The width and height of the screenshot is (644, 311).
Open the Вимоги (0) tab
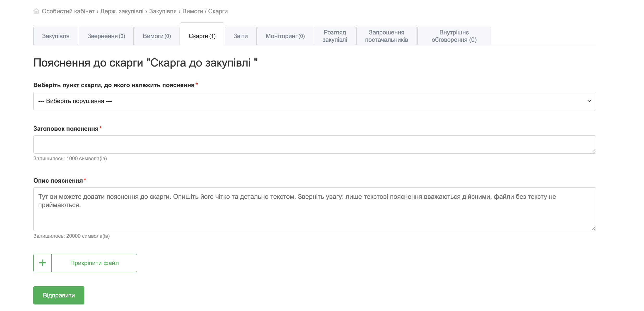pyautogui.click(x=157, y=36)
